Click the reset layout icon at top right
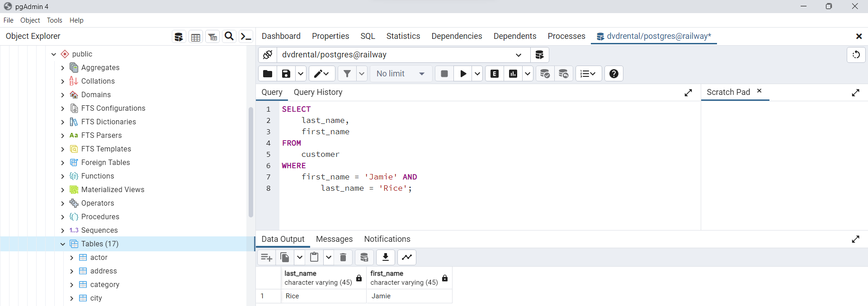Viewport: 868px width, 306px height. pyautogui.click(x=856, y=55)
